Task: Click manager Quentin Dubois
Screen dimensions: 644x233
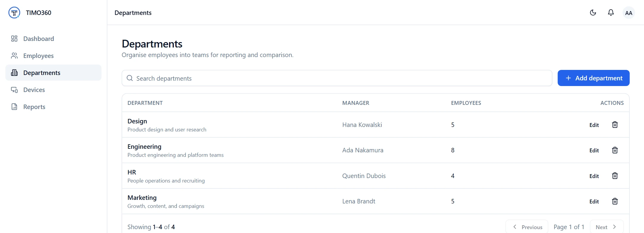Action: 364,176
